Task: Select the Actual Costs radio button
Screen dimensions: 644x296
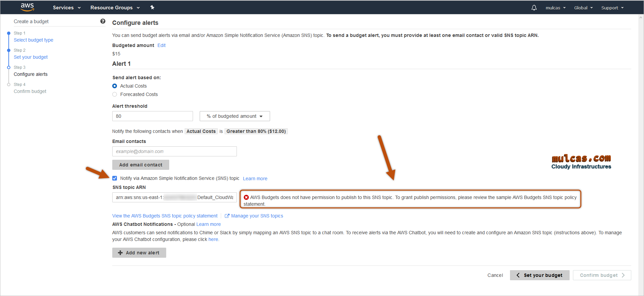Action: point(115,86)
